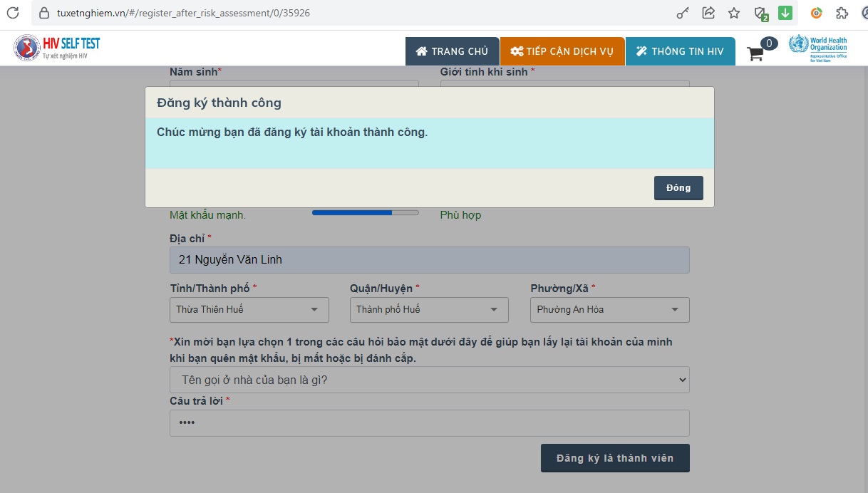This screenshot has width=868, height=493.
Task: Close the dialog with the Đóng button
Action: [678, 188]
